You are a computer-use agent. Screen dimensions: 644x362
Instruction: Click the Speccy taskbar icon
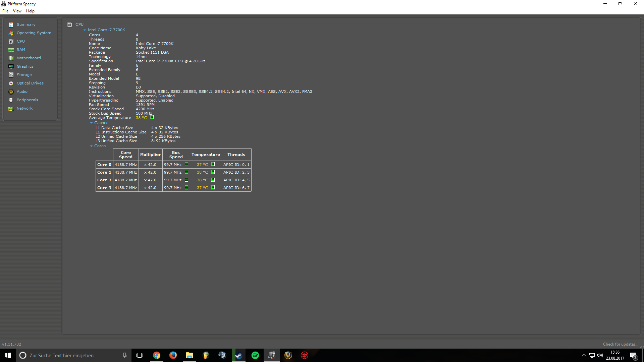272,355
